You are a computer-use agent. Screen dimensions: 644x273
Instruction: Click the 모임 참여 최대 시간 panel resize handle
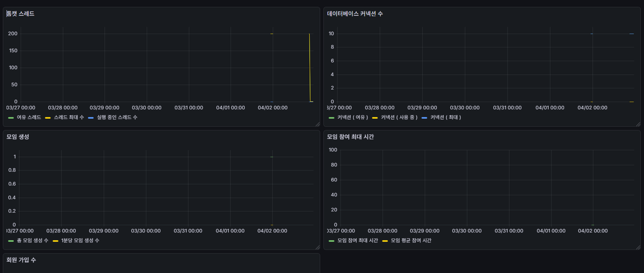[x=638, y=247]
